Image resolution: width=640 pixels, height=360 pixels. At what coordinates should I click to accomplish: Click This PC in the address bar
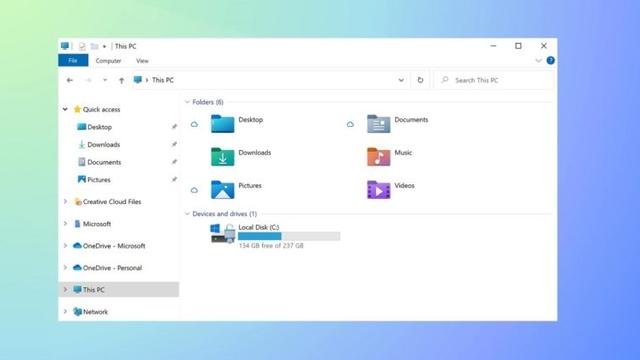[x=163, y=80]
